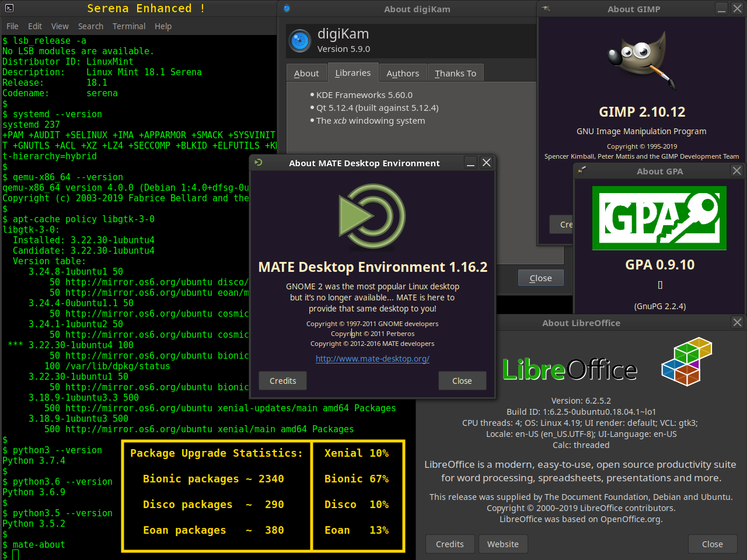The image size is (747, 560).
Task: Click the 'KDE Frameworks 5.60.0' library entry
Action: click(x=364, y=94)
